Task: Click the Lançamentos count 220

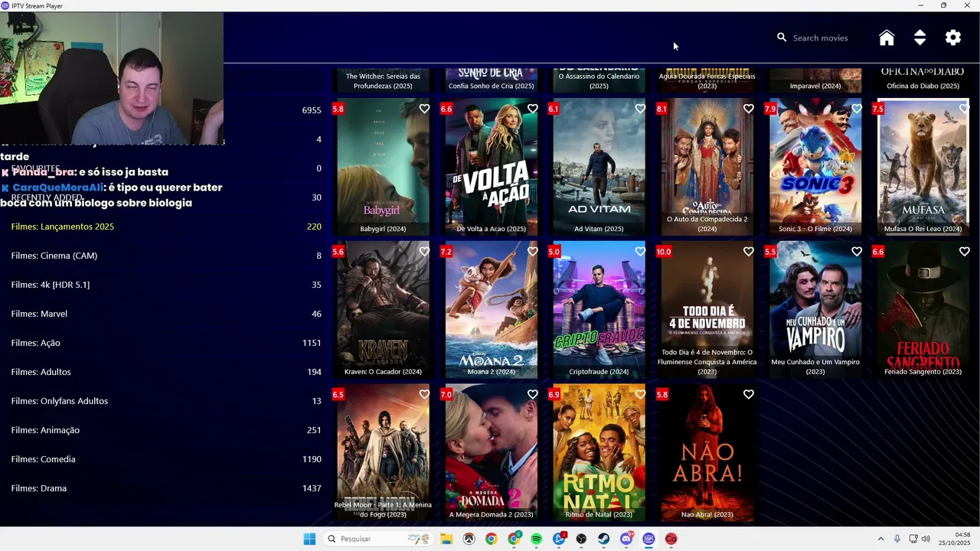Action: (x=314, y=227)
